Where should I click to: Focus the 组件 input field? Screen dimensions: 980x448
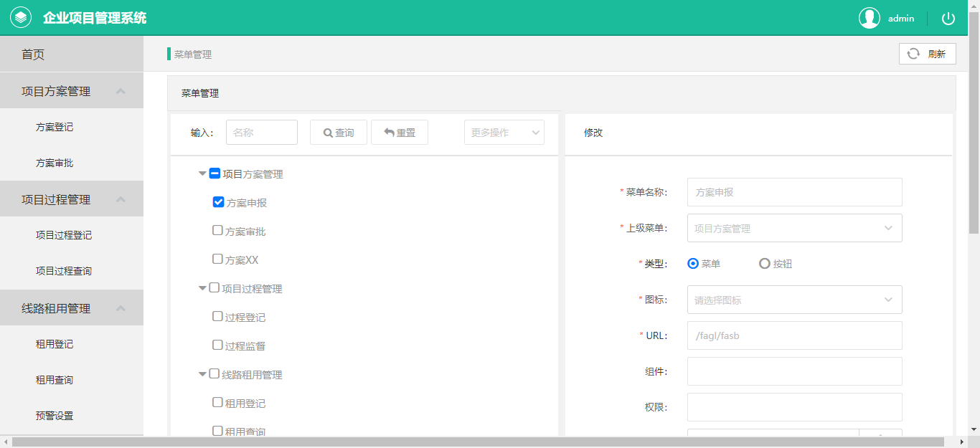tap(795, 371)
